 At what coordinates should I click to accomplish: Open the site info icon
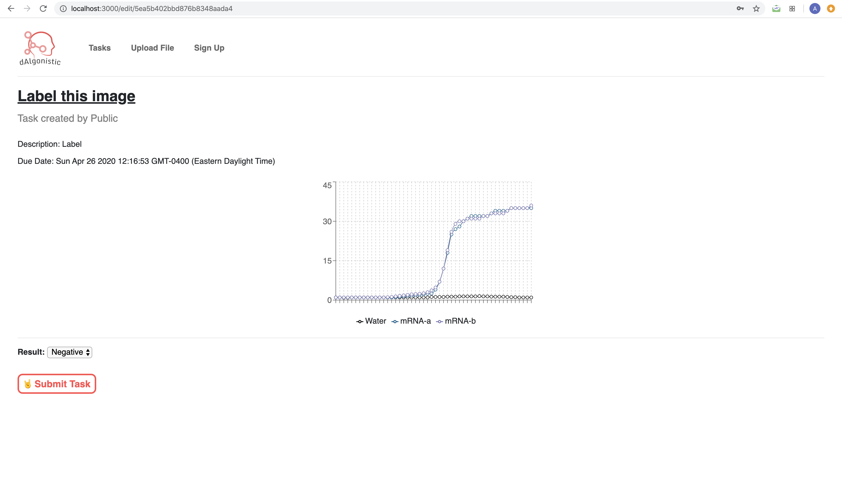pyautogui.click(x=63, y=9)
